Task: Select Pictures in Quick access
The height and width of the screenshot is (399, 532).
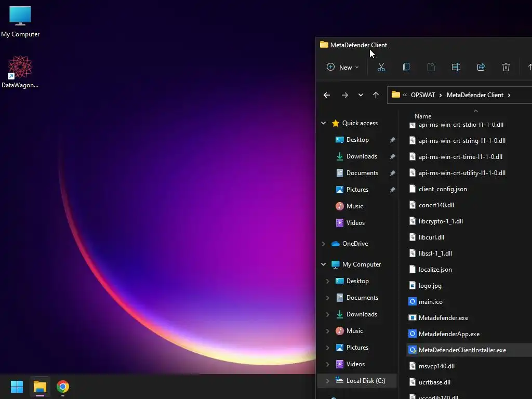Action: [x=357, y=190]
